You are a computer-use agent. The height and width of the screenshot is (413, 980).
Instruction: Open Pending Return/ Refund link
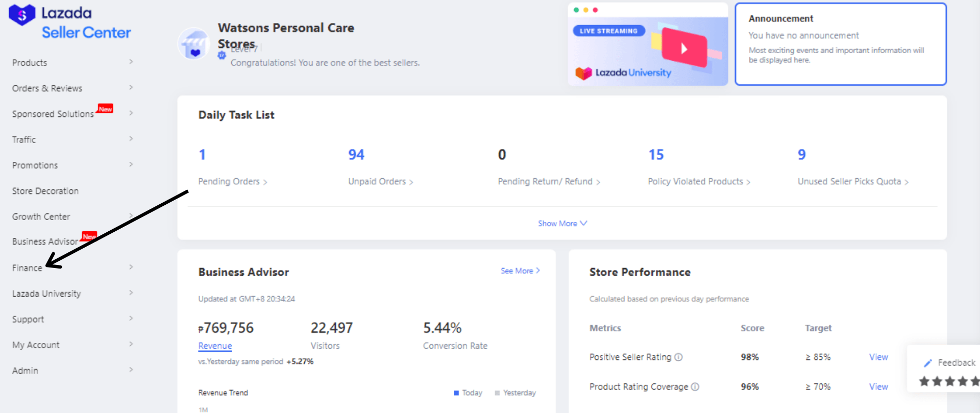pyautogui.click(x=549, y=182)
